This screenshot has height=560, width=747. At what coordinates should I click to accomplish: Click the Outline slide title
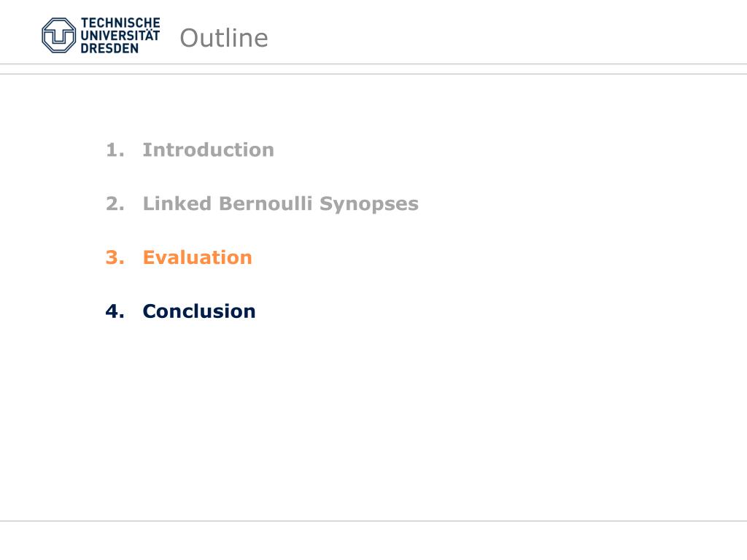pos(224,38)
